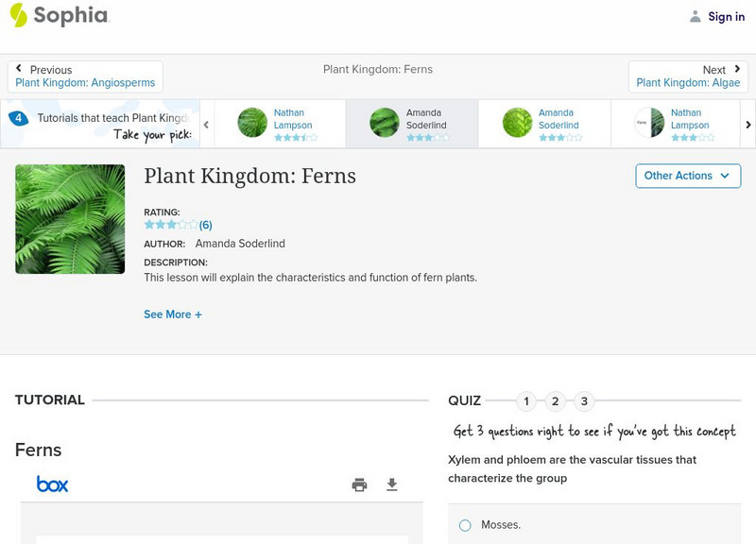The image size is (756, 544).
Task: Download the tutorial file
Action: 392,484
